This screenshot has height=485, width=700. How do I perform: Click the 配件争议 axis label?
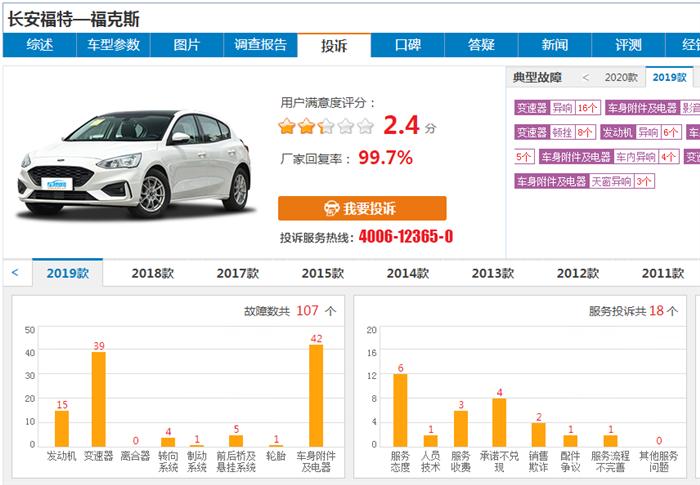tap(570, 462)
